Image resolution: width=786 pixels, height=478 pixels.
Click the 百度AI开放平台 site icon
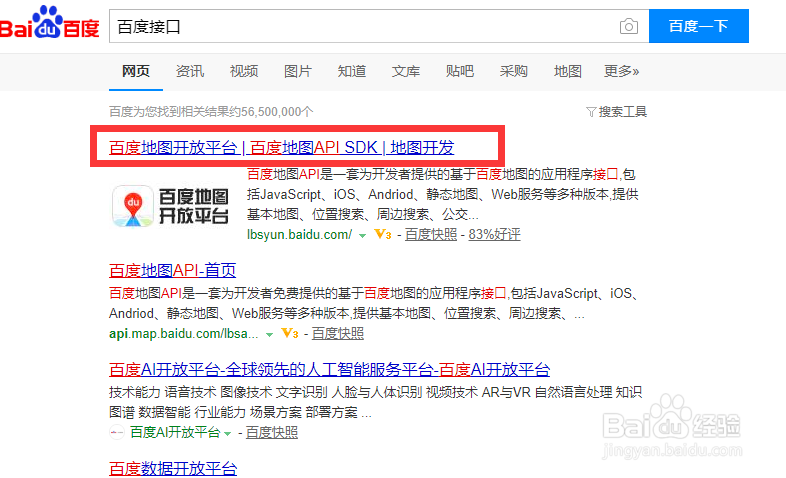tap(117, 432)
